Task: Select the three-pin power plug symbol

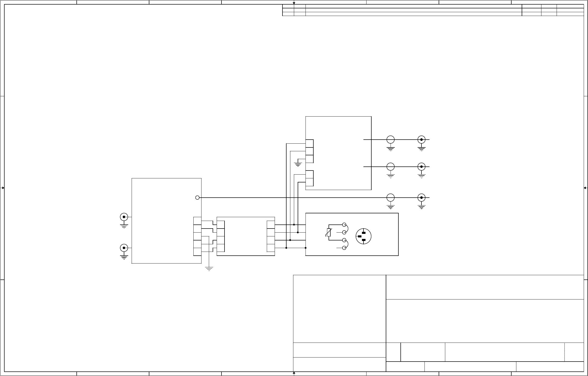Action: [x=363, y=236]
